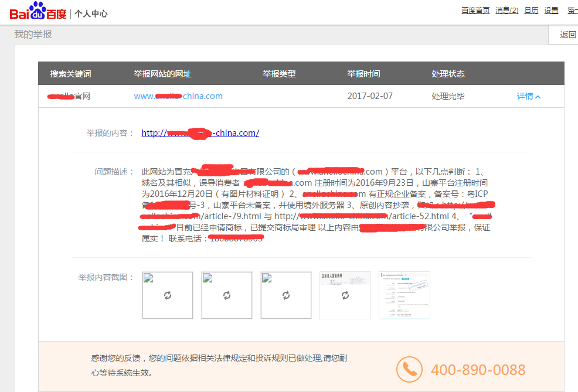Open the 百度首页 homepage link
The width and height of the screenshot is (578, 392).
click(x=475, y=10)
